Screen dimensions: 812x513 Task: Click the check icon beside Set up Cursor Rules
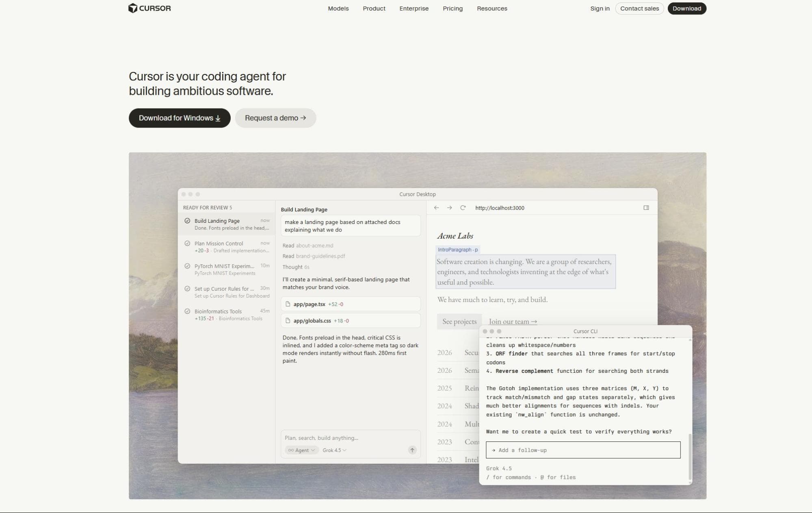[187, 289]
